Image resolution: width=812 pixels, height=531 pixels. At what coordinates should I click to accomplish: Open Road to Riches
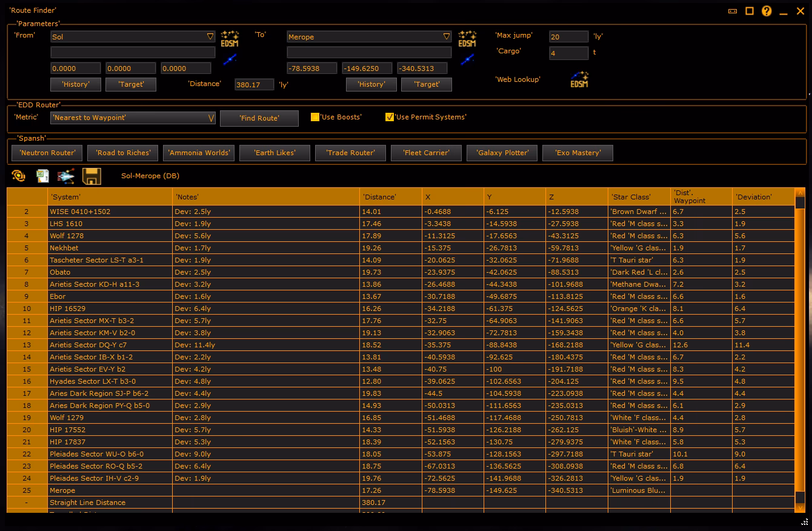click(x=123, y=153)
